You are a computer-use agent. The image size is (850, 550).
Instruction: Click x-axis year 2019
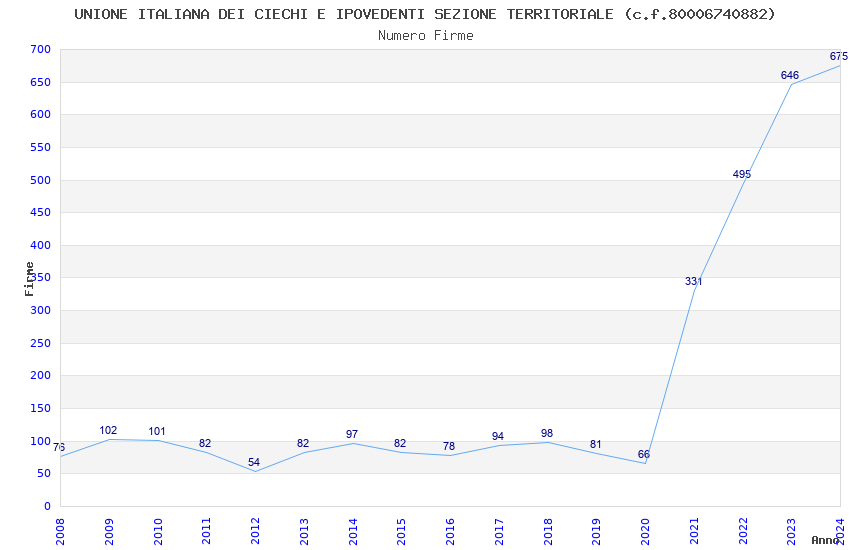click(596, 531)
